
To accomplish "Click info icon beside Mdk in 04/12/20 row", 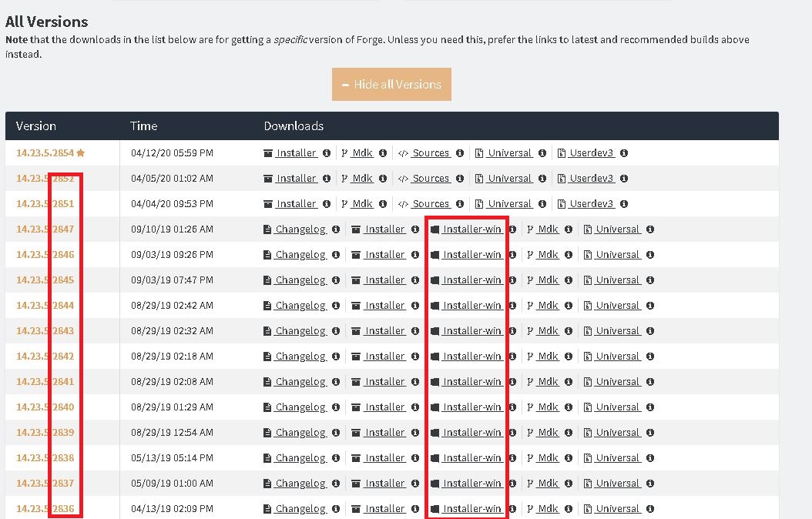I will [x=383, y=153].
